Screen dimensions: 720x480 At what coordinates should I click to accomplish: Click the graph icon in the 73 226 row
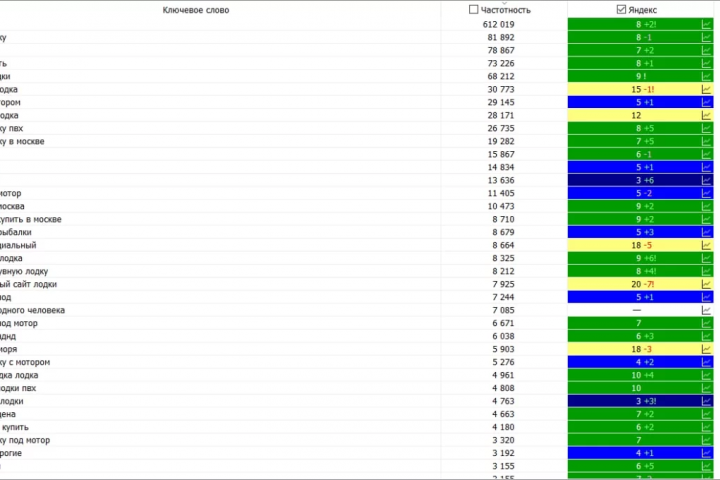click(706, 63)
